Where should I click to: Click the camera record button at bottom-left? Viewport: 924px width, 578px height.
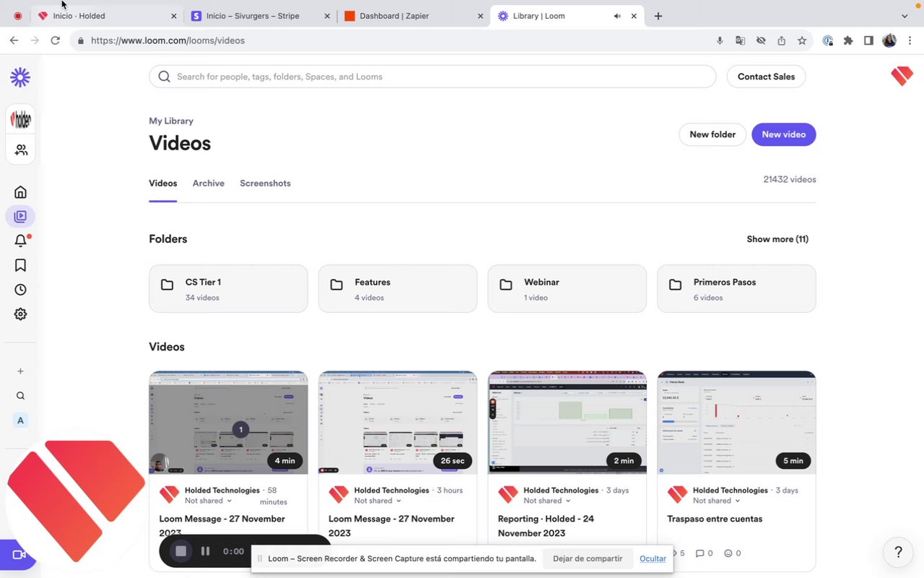tap(18, 555)
